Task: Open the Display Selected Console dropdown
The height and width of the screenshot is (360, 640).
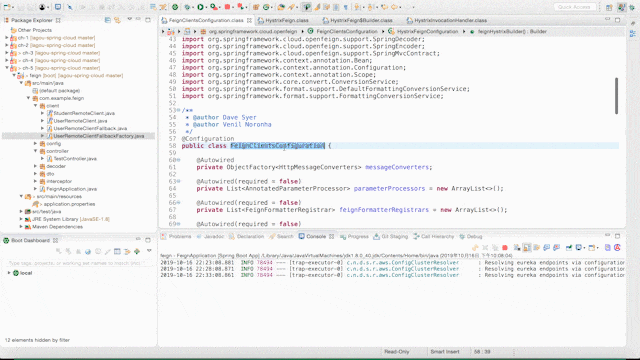Action: click(584, 248)
